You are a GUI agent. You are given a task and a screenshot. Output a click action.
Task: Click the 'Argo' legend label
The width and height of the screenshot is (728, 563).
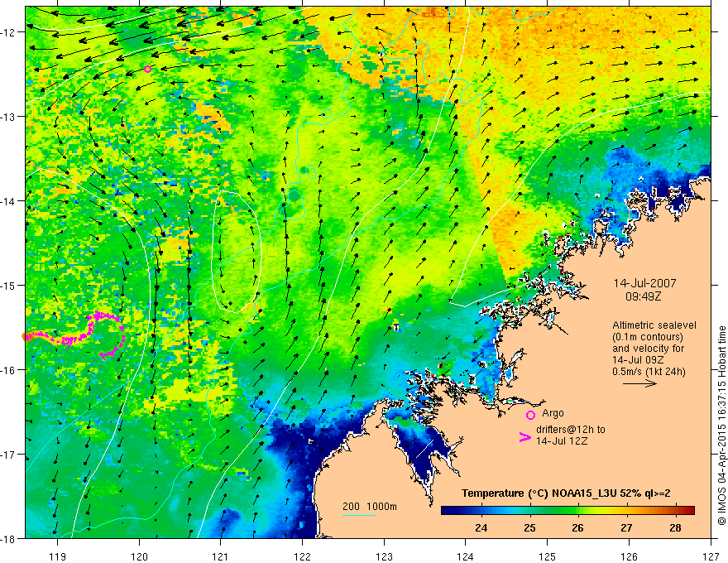[553, 412]
